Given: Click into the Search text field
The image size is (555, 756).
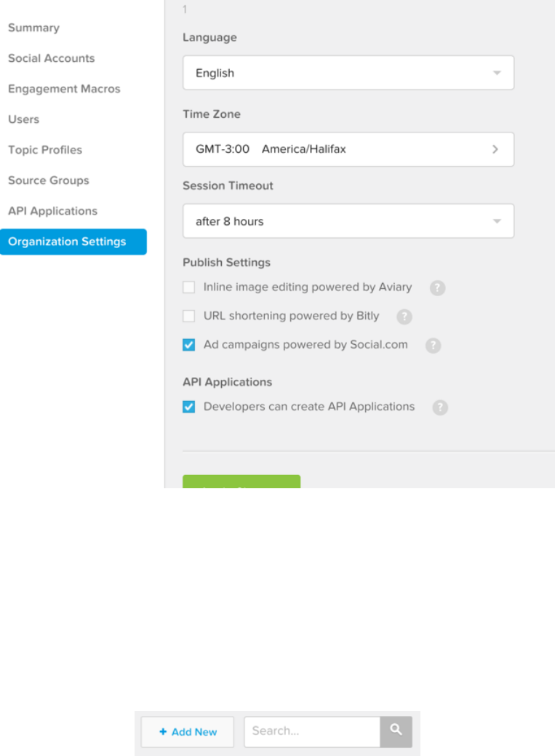Looking at the screenshot, I should pos(311,731).
